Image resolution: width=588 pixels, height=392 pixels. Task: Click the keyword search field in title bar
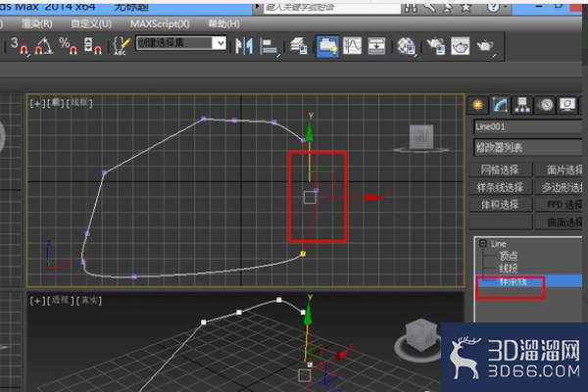click(x=332, y=8)
